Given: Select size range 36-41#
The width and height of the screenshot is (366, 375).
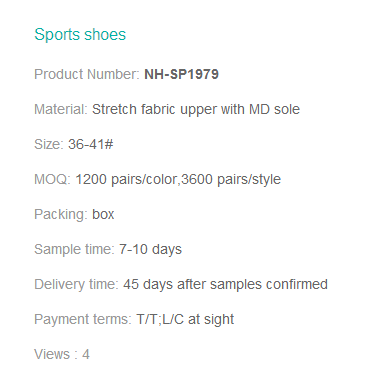Looking at the screenshot, I should click(91, 144).
